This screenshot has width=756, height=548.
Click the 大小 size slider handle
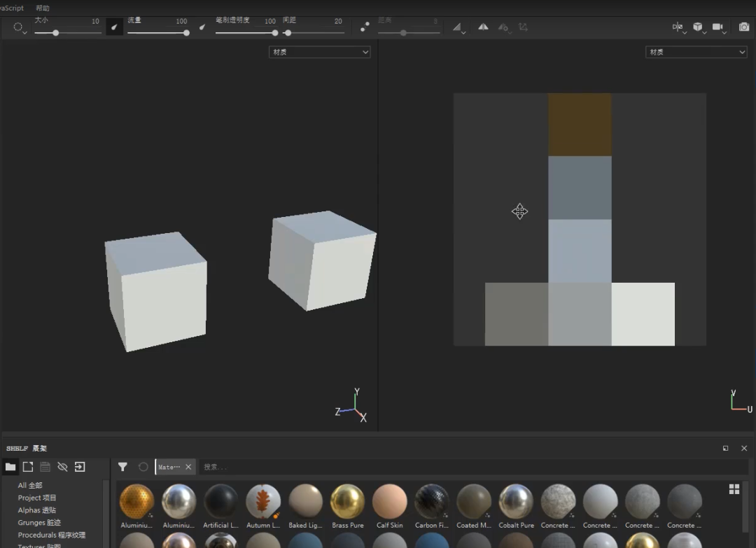pyautogui.click(x=55, y=33)
